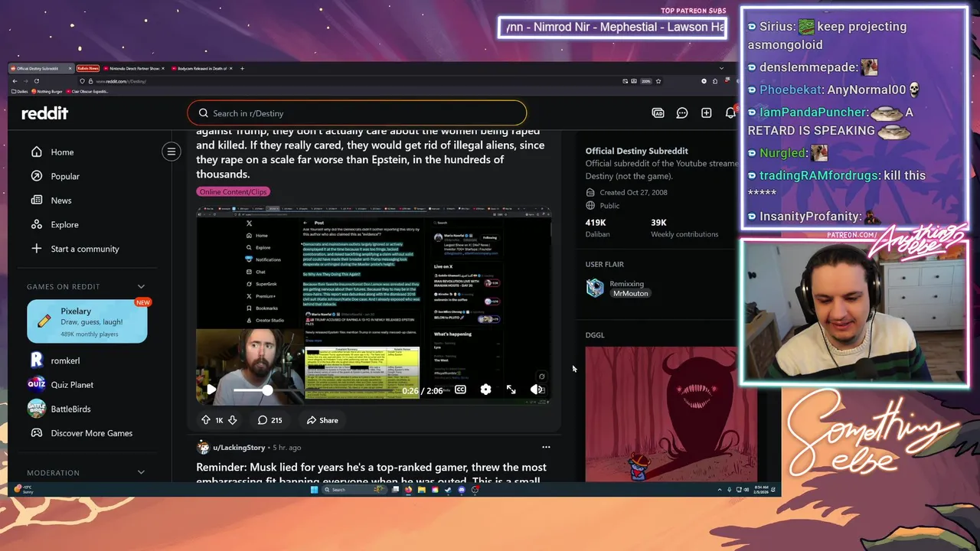Click the reddit logo

[x=44, y=113]
